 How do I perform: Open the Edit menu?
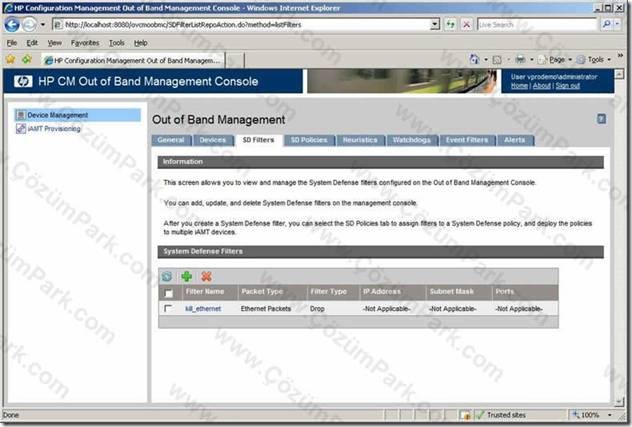tap(32, 43)
